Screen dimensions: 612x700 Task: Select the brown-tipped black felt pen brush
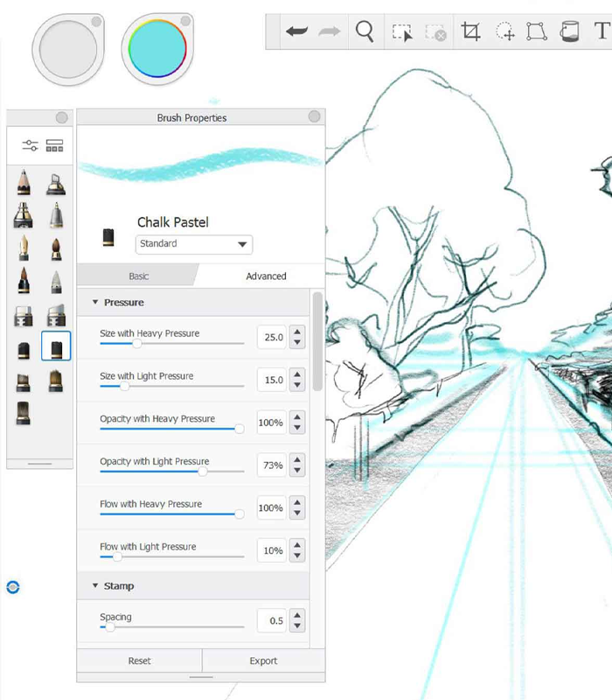pos(24,280)
